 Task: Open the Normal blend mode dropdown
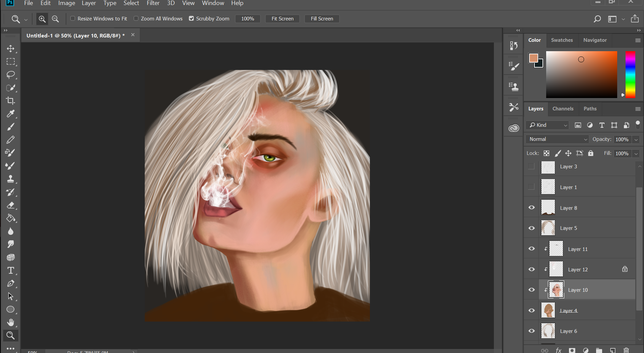pos(557,139)
